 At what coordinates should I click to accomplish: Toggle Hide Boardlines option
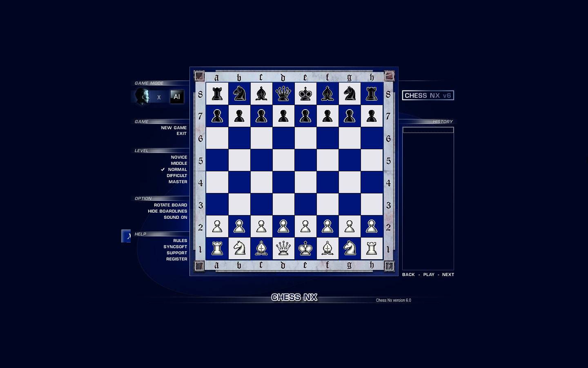[167, 211]
